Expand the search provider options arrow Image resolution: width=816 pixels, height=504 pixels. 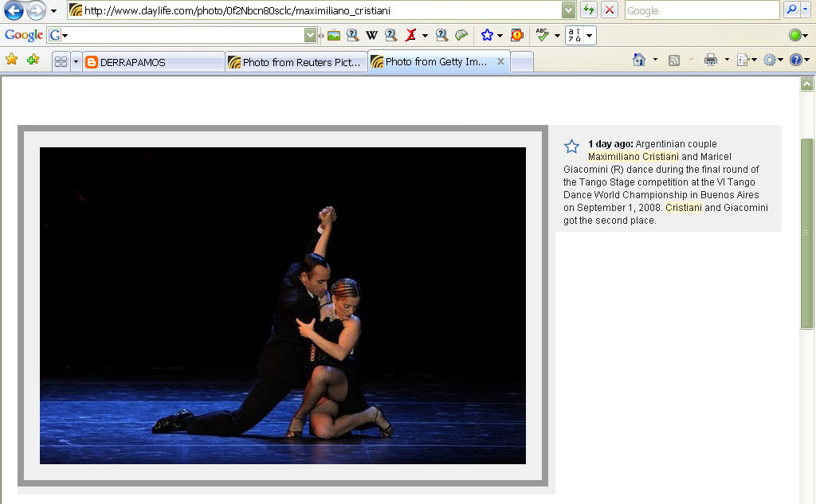[x=805, y=10]
